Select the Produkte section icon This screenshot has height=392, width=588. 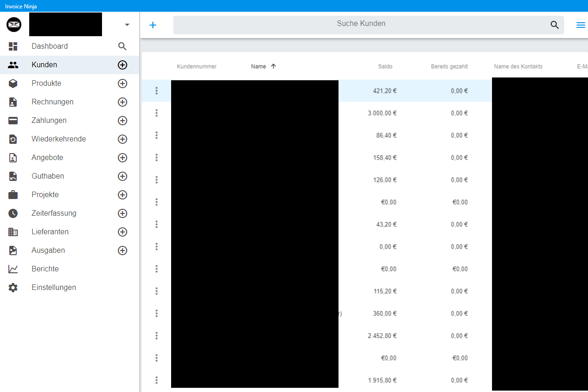tap(13, 83)
